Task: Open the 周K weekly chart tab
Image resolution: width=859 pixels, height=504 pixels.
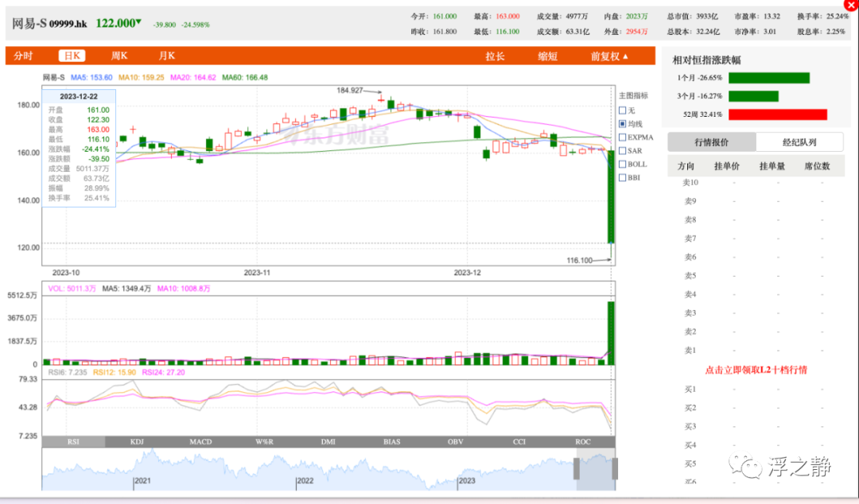Action: point(119,56)
